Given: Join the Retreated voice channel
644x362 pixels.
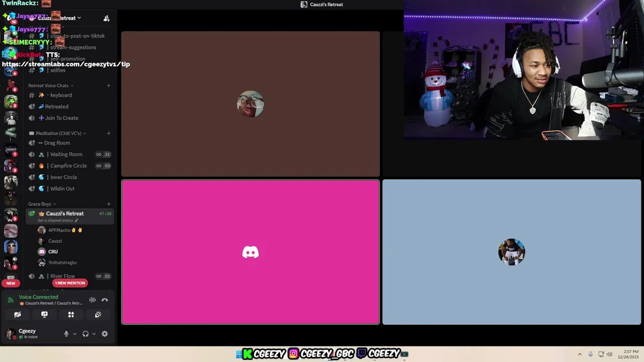Looking at the screenshot, I should [x=69, y=107].
